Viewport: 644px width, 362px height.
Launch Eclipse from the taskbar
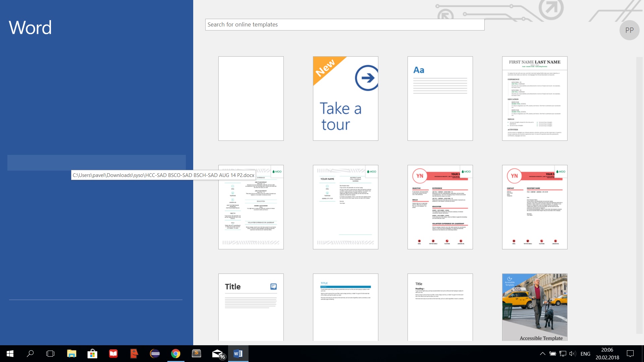click(155, 354)
